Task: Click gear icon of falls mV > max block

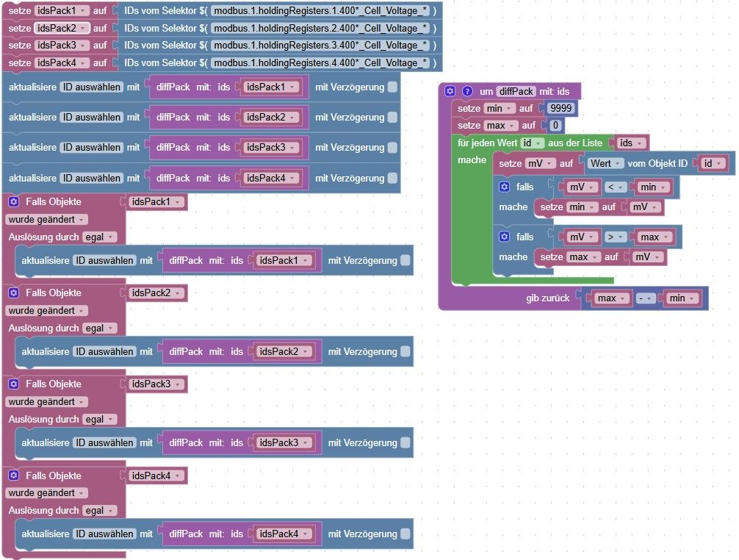Action: click(504, 237)
